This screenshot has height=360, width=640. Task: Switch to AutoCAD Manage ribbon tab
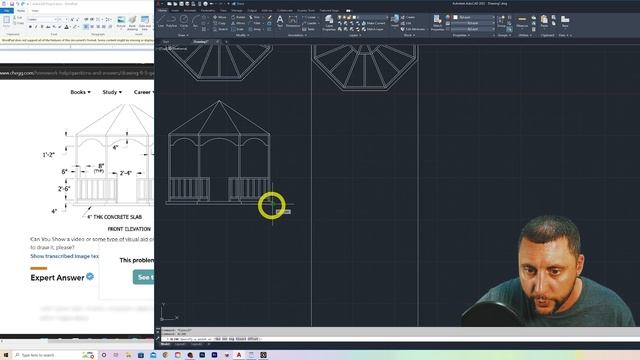[x=237, y=10]
